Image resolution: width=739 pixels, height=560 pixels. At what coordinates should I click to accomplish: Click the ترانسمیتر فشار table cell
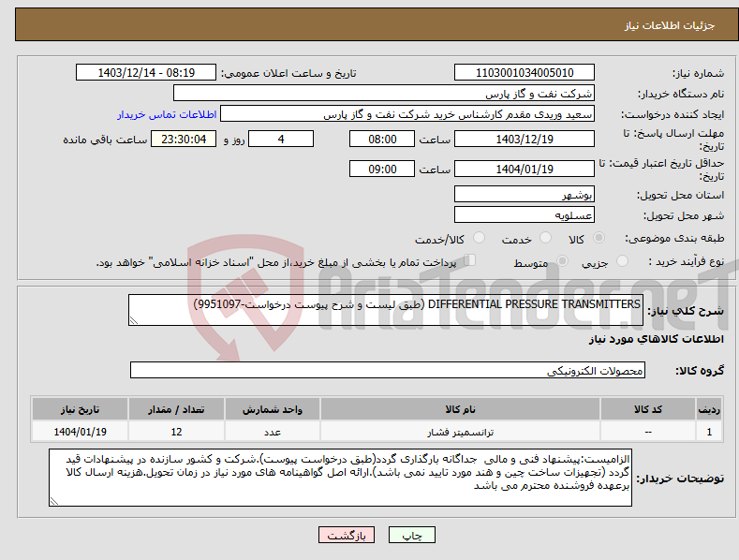point(460,432)
